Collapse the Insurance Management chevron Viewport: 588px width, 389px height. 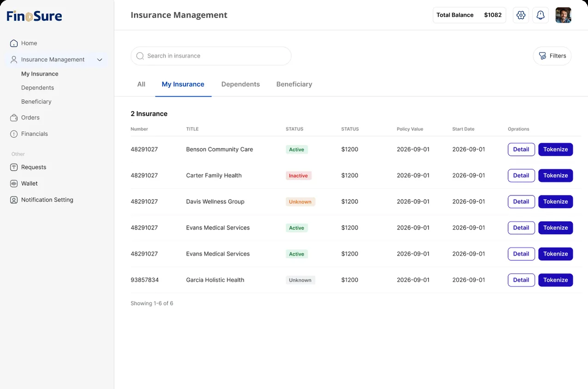(100, 59)
